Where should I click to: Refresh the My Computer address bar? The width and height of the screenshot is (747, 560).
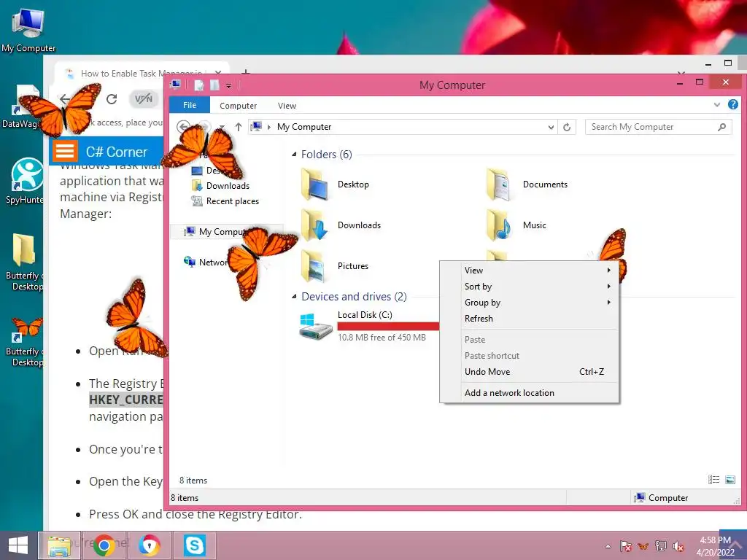[566, 127]
